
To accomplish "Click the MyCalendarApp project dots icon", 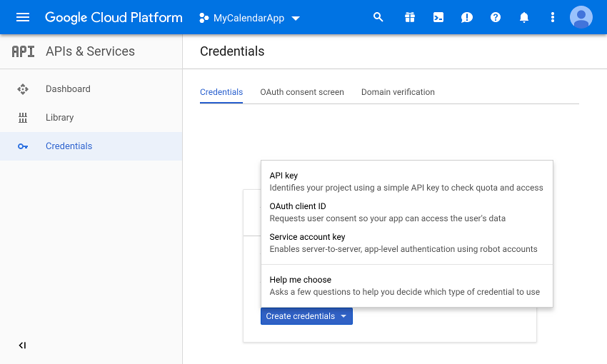I will pos(204,18).
